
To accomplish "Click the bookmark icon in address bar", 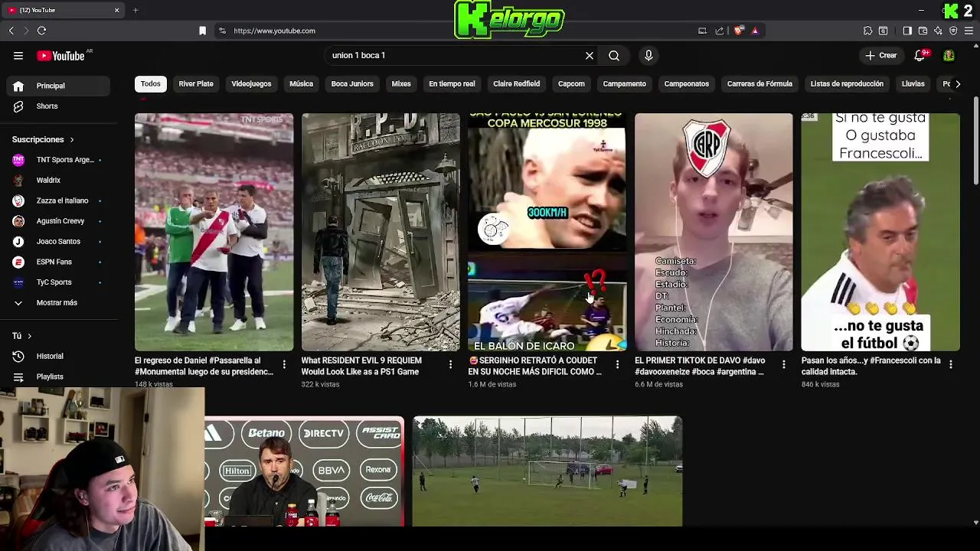I will (x=202, y=31).
